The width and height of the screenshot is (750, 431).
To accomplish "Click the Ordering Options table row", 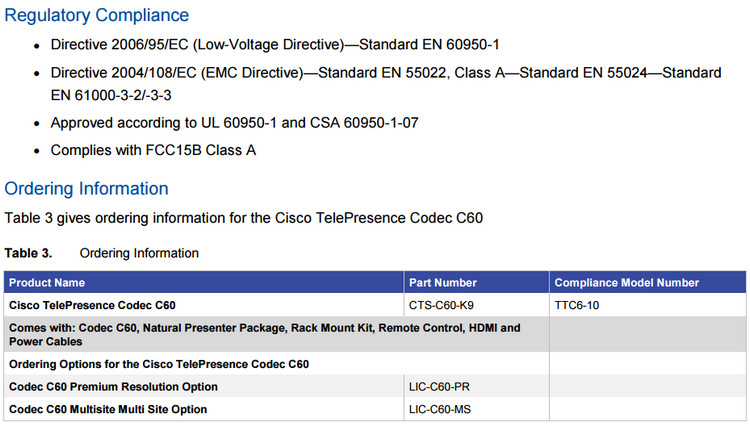I will coord(159,364).
